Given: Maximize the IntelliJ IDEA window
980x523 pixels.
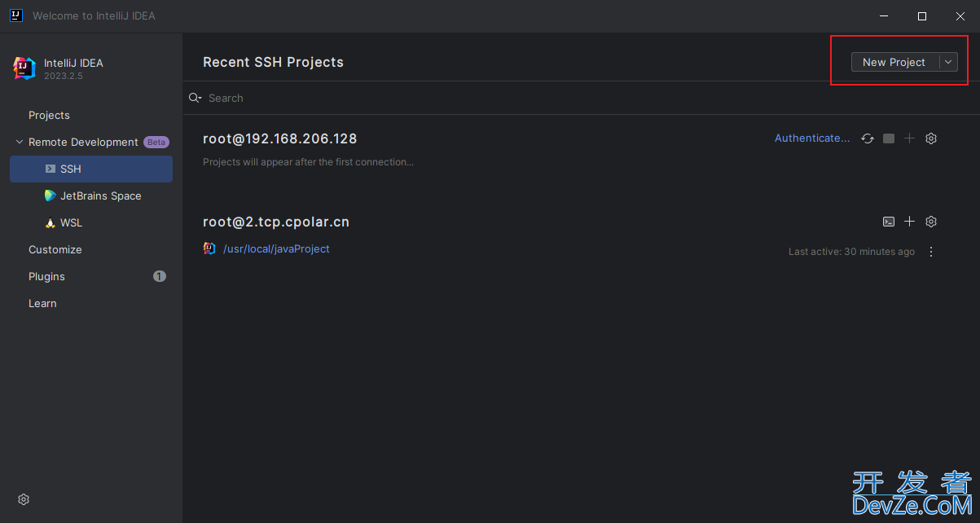Looking at the screenshot, I should coord(922,16).
